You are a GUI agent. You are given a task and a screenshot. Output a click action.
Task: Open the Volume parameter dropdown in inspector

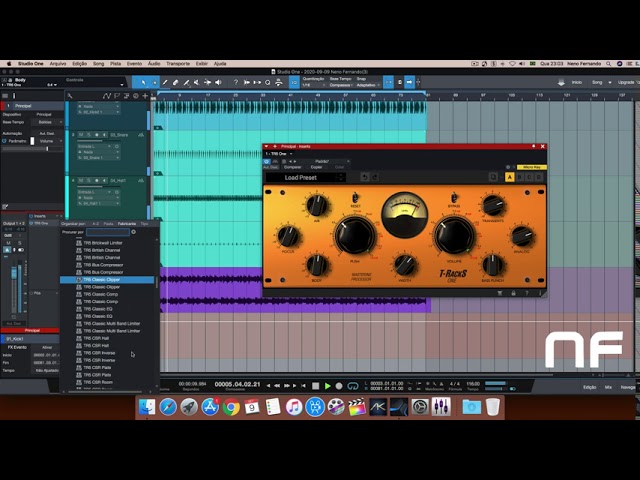[x=49, y=141]
